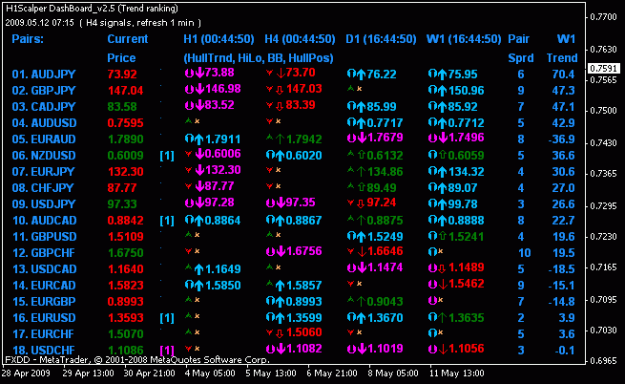This screenshot has height=384, width=625.
Task: Click the magenta [1] marker in USDCHF row
Action: [167, 351]
